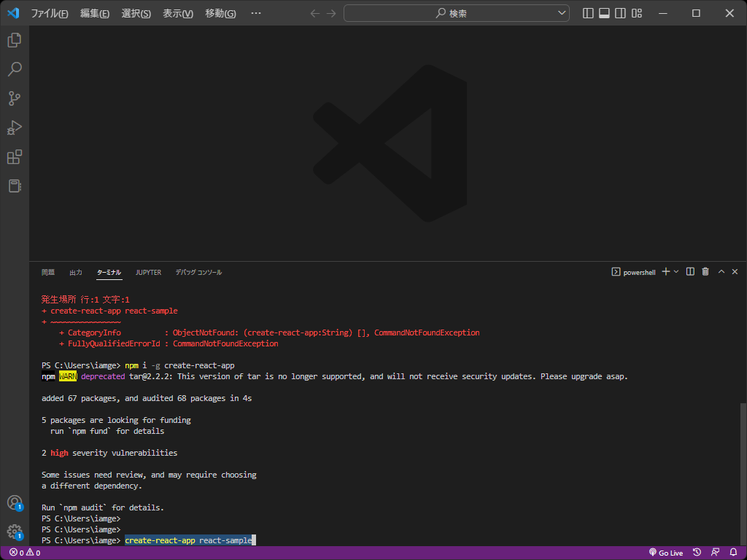
Task: Open the 選択(S) menu
Action: (x=136, y=13)
